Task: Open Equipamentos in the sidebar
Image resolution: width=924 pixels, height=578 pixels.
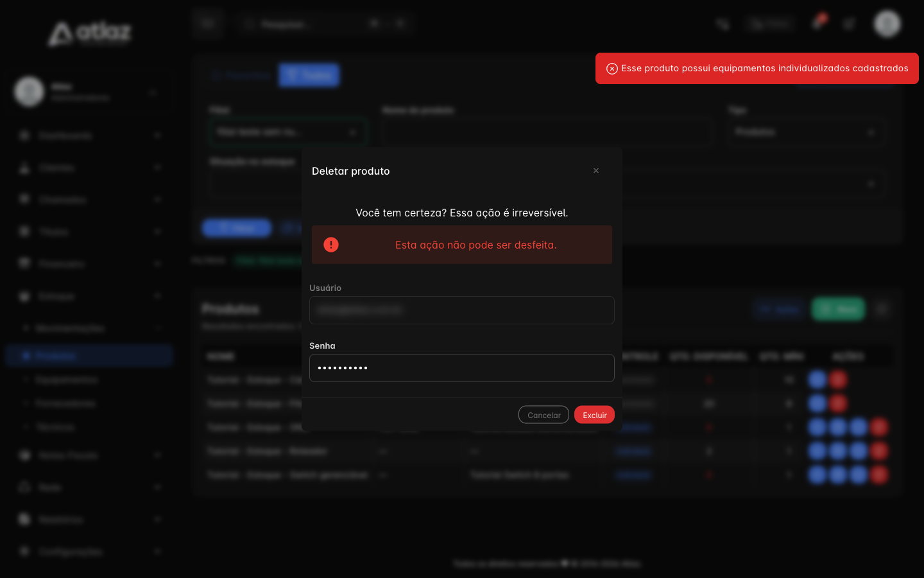Action: tap(67, 380)
